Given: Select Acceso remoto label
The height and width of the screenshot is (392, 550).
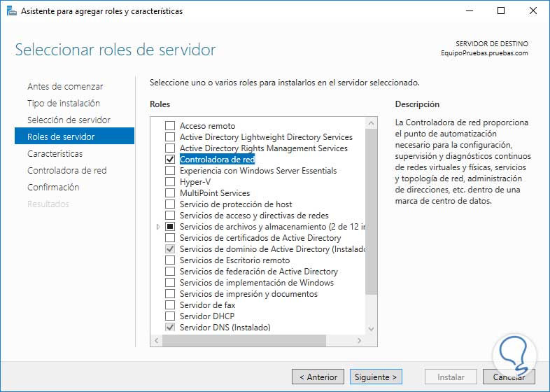Looking at the screenshot, I should coord(208,125).
